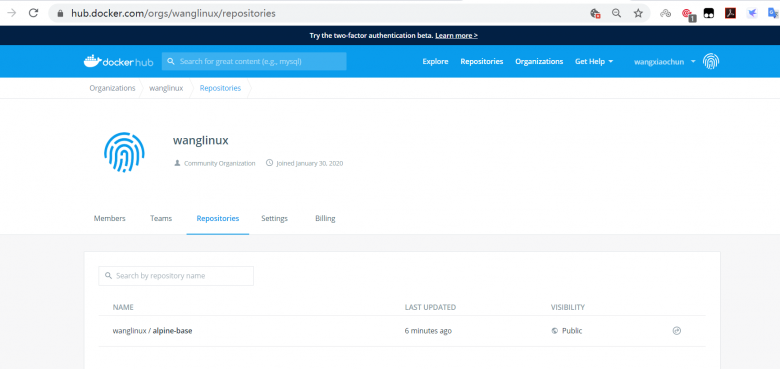This screenshot has width=780, height=369.
Task: Switch to the Teams tab
Action: click(161, 218)
